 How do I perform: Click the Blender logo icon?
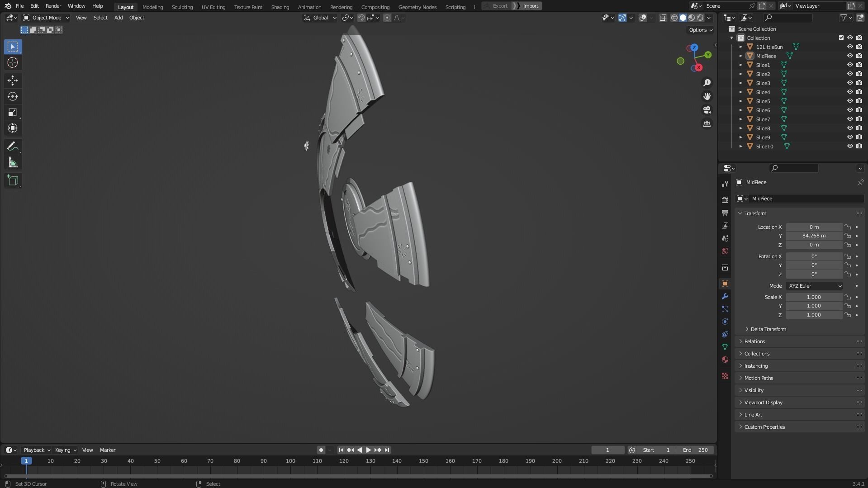[x=8, y=6]
